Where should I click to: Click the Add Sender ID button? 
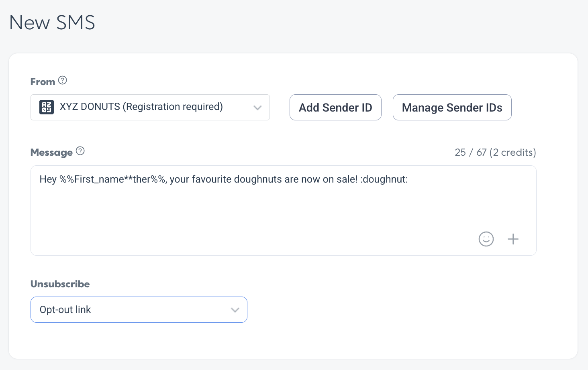pos(335,107)
